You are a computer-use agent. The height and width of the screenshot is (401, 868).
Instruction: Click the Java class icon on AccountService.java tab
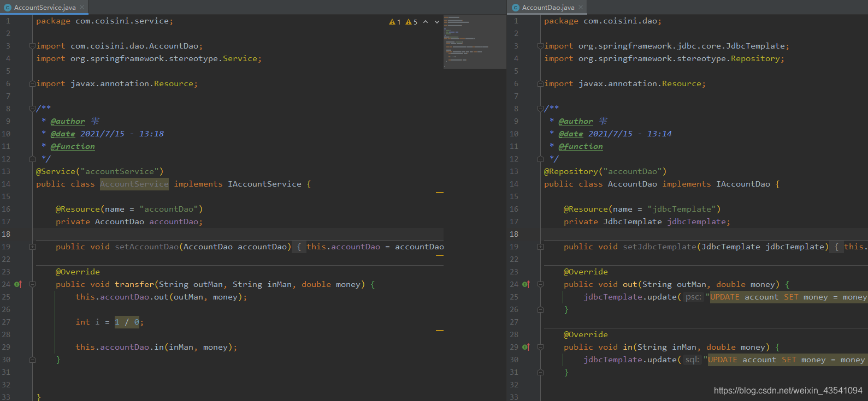(x=7, y=8)
